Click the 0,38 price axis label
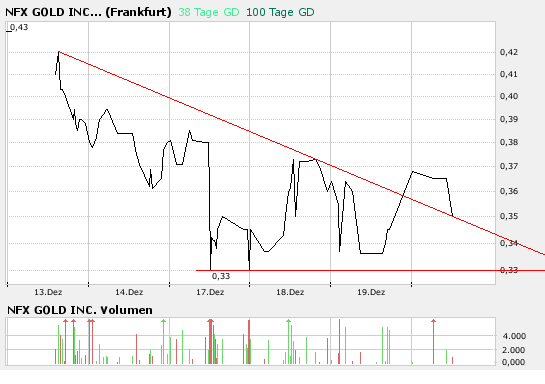 point(509,142)
